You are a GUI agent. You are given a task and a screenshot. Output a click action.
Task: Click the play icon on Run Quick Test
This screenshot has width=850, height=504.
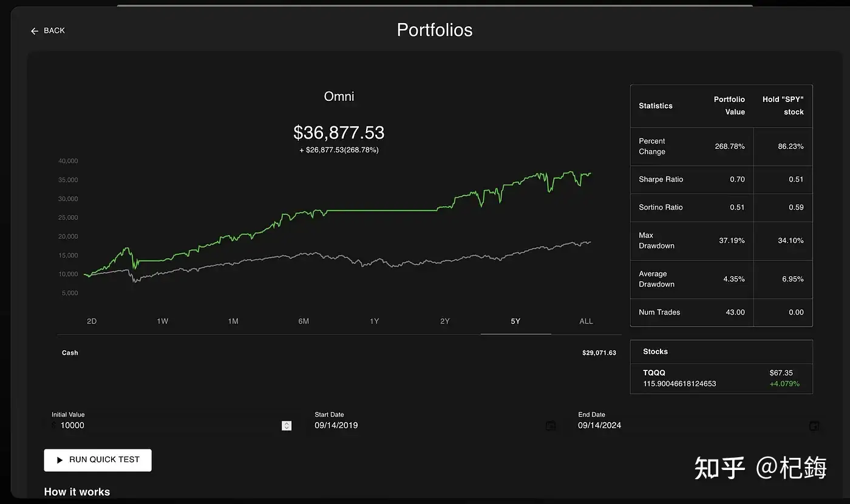tap(59, 460)
